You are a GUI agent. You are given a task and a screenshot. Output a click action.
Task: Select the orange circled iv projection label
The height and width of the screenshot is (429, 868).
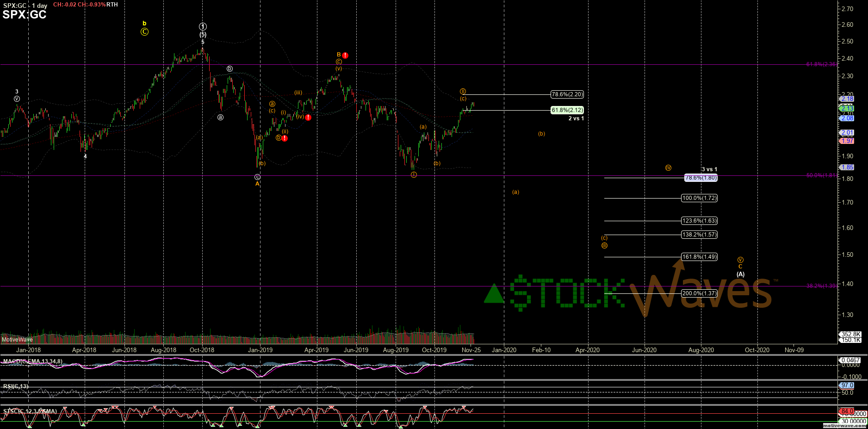point(668,168)
